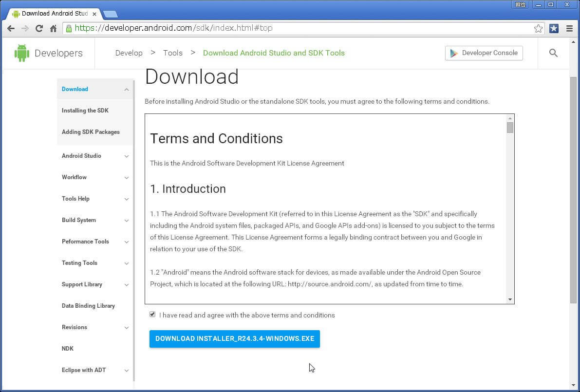Screen dimensions: 580x392
Task: Expand the Build System sidebar section
Action: tap(126, 221)
